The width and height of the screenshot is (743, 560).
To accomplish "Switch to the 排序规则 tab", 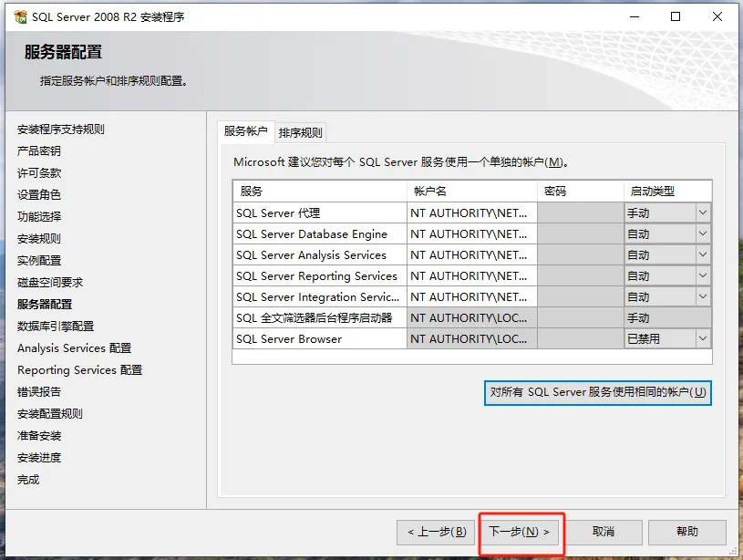I will tap(301, 133).
